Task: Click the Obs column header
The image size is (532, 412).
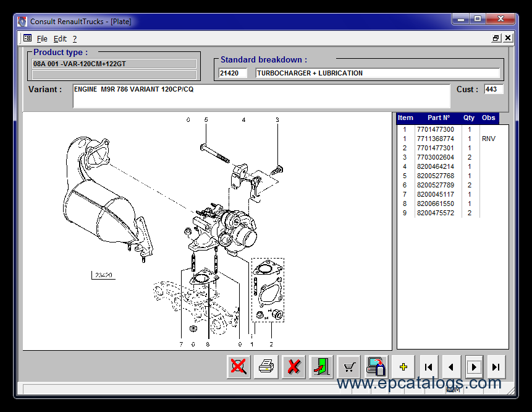Action: (x=488, y=118)
